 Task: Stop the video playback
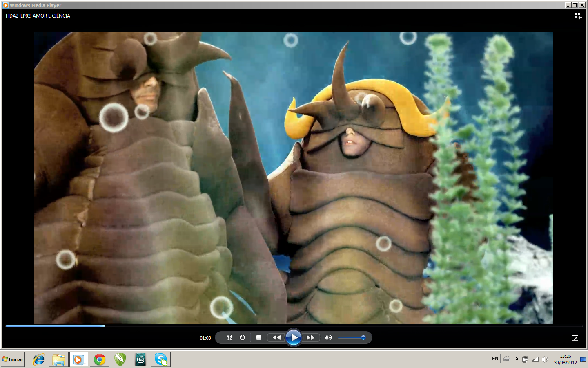click(258, 338)
